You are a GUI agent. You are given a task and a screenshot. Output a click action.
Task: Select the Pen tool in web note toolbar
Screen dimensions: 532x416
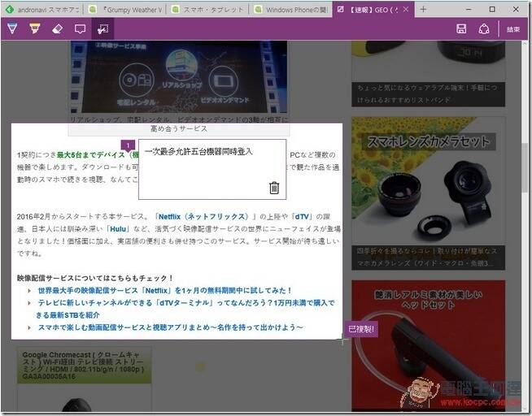(12, 28)
